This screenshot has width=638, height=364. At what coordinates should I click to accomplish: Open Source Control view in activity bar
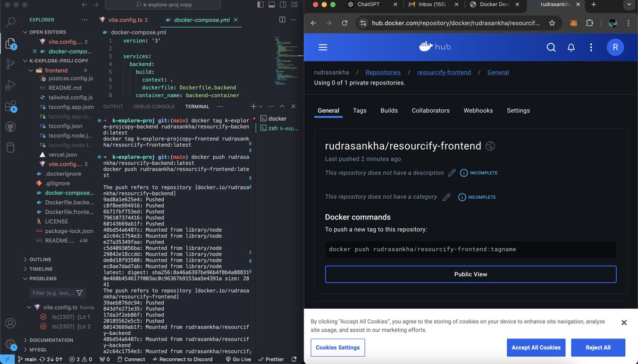10,64
